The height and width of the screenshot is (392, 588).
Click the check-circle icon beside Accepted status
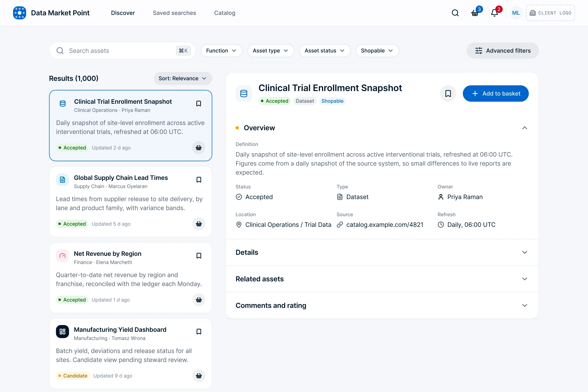(x=239, y=197)
